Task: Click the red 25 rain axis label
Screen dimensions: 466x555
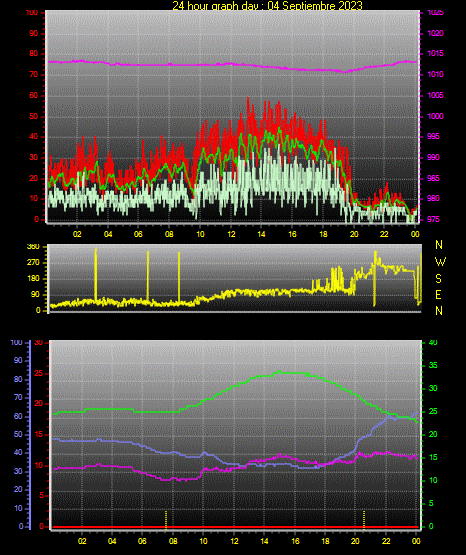Action: 39,373
